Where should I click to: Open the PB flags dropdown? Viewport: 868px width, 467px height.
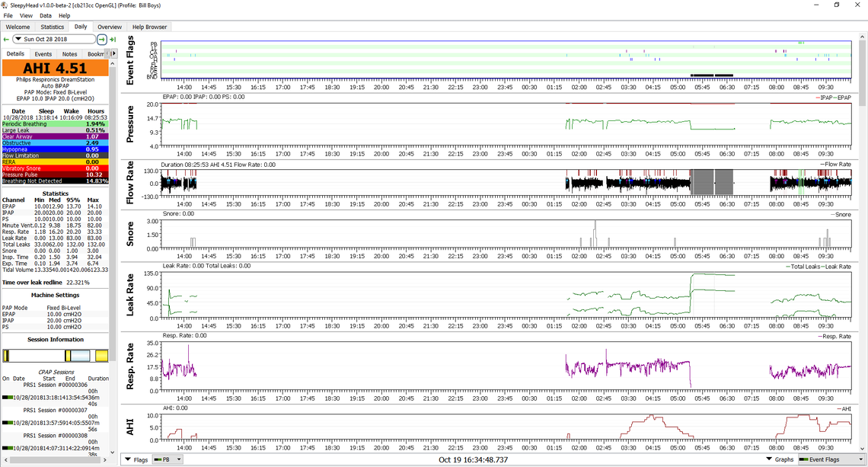(x=168, y=460)
